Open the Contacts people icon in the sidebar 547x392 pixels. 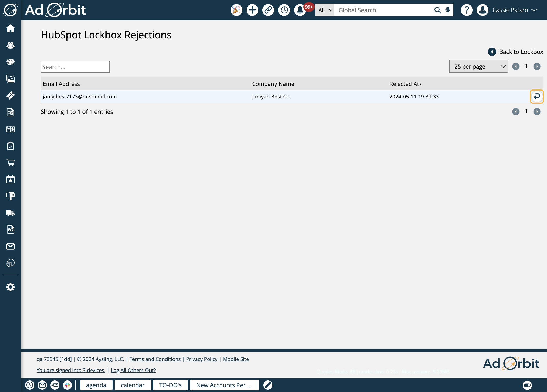coord(10,45)
